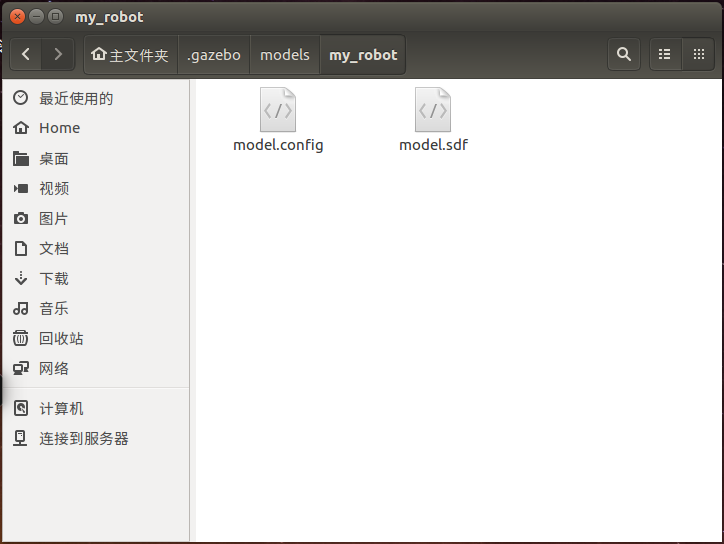Close the my_robot window

tap(18, 17)
